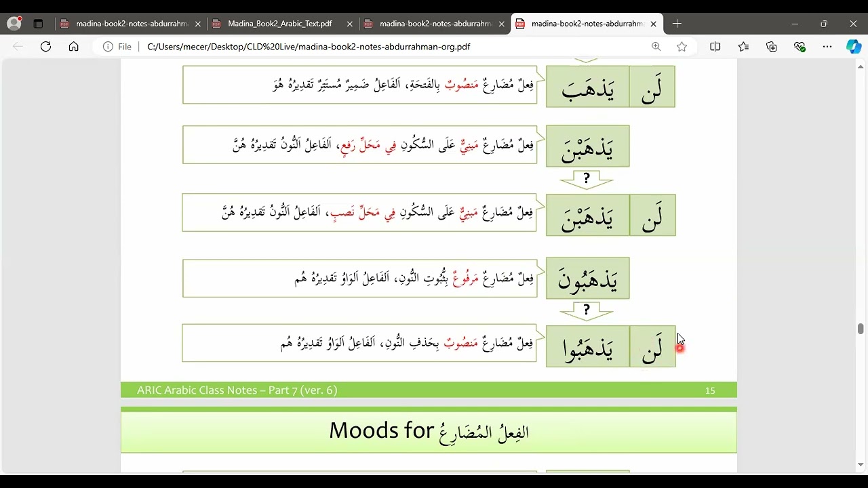
Task: Click the scrollbar up arrow
Action: 861,66
